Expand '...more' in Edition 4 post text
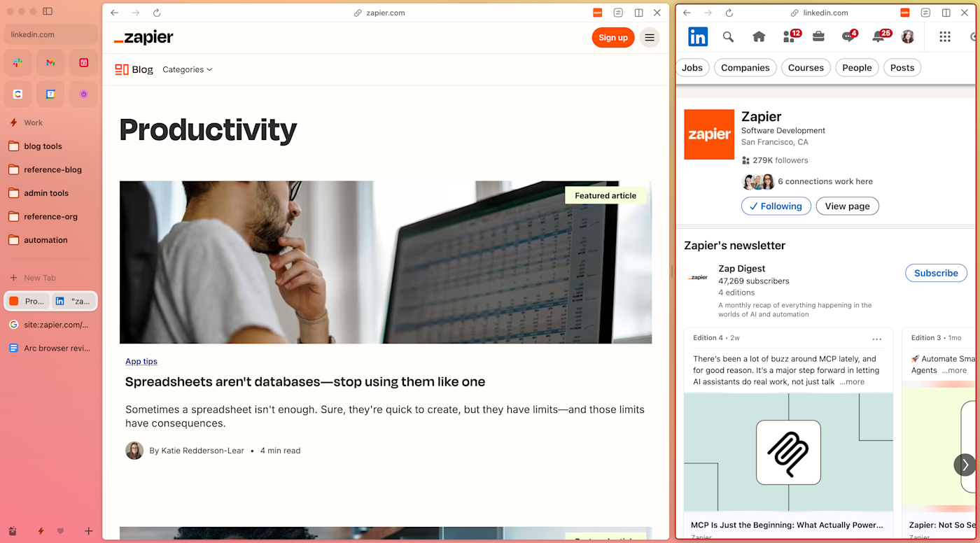980x543 pixels. coord(852,382)
